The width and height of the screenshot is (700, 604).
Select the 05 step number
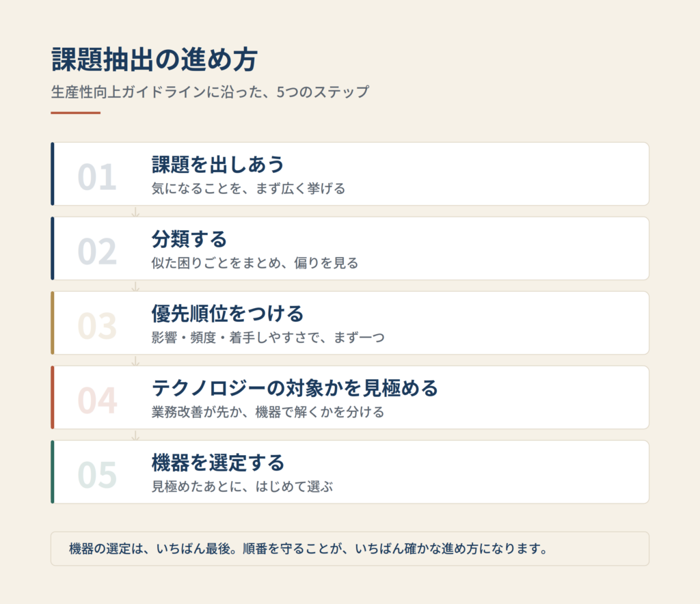[97, 475]
